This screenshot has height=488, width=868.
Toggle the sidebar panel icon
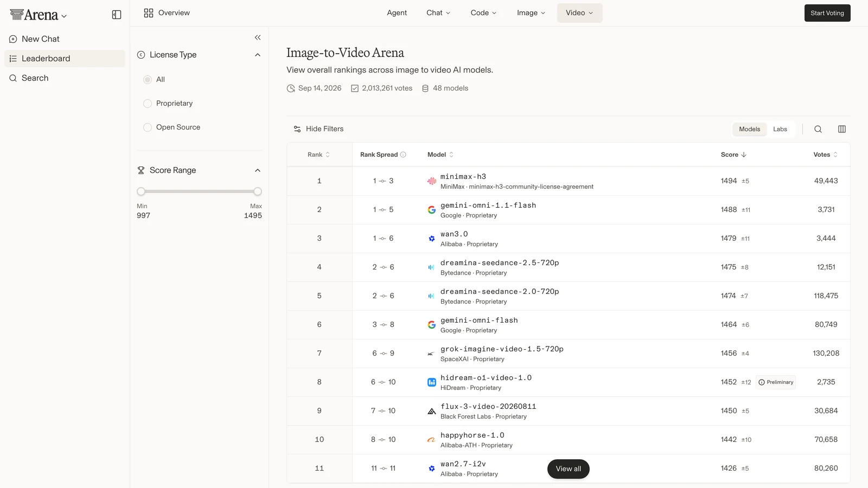coord(117,15)
